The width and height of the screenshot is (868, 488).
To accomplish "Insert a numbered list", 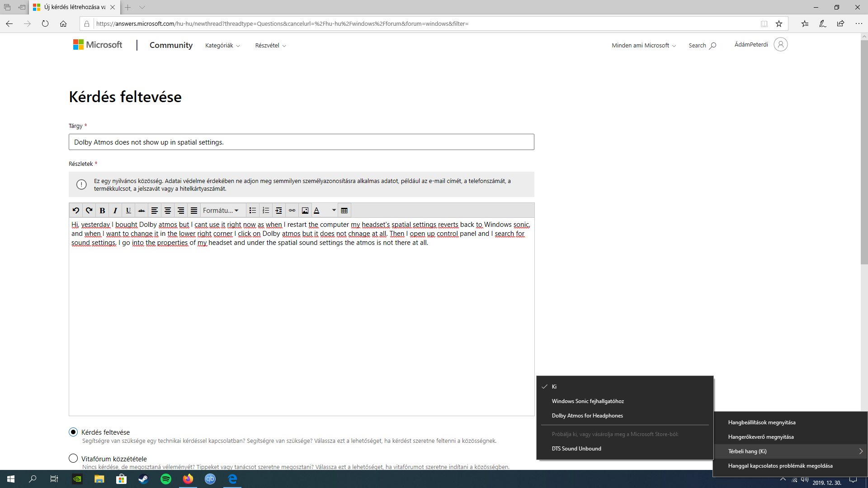I will click(x=266, y=210).
